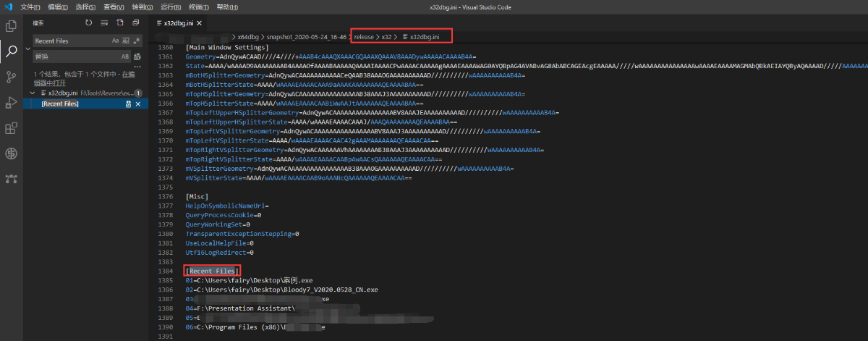Click the Utf16LogRedirect=0 line
The width and height of the screenshot is (868, 341).
[220, 253]
